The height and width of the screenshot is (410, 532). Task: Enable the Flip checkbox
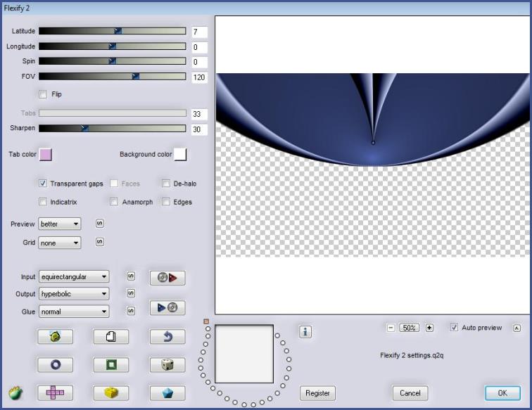click(x=43, y=94)
